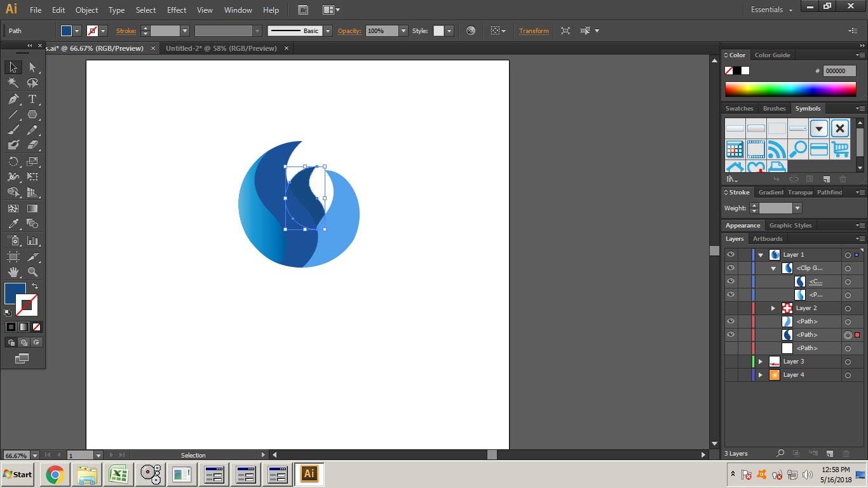Open the Object menu

click(87, 10)
